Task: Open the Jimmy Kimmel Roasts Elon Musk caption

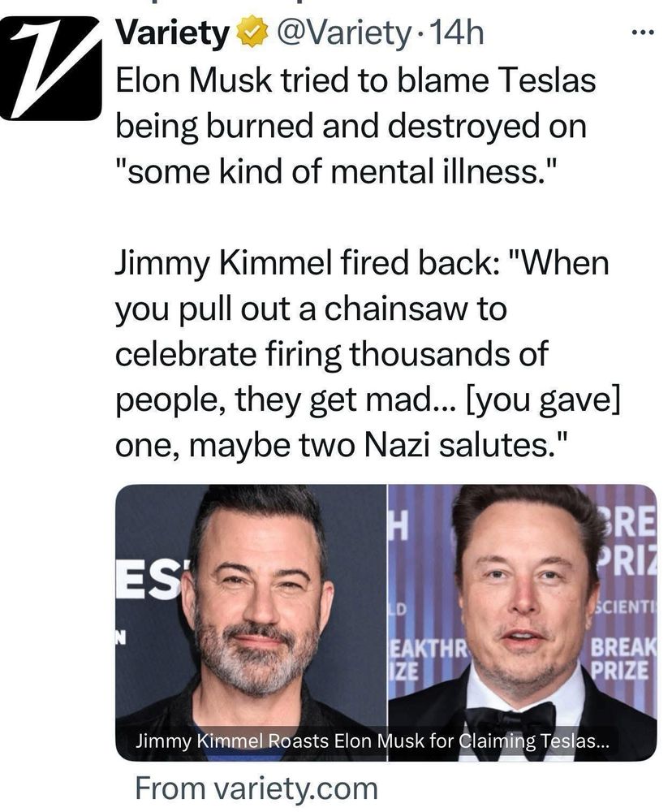Action: pyautogui.click(x=373, y=741)
